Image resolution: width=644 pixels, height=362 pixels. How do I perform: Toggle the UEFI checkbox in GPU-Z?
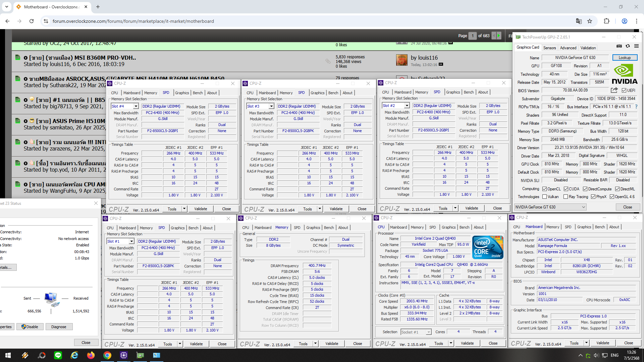tap(624, 90)
